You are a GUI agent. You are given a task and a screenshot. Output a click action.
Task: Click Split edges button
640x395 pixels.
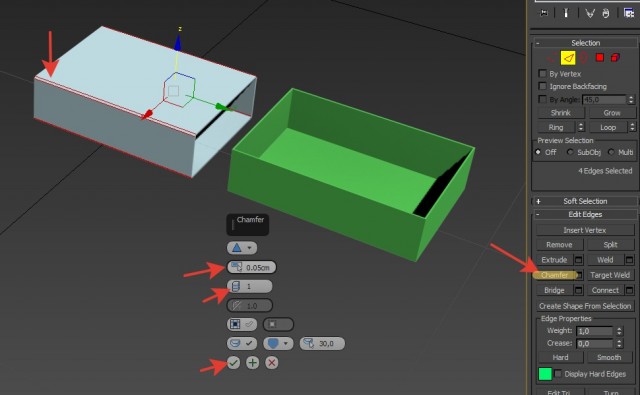pyautogui.click(x=610, y=245)
